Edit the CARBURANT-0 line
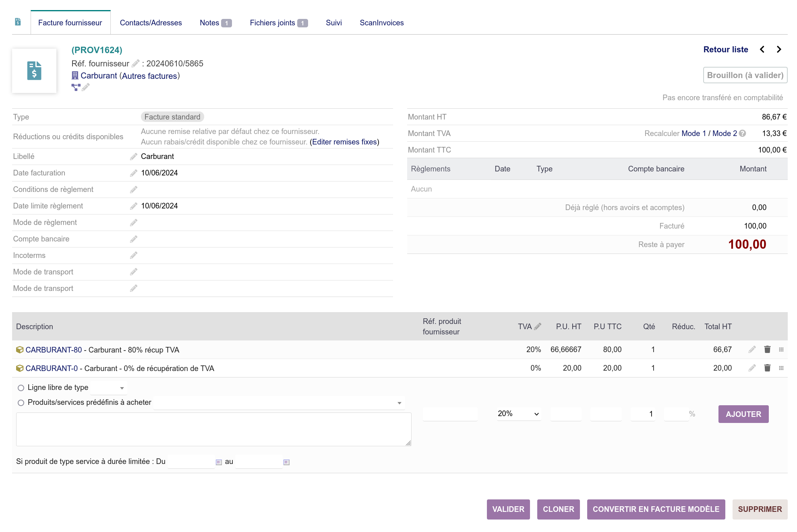This screenshot has width=797, height=532. tap(752, 368)
